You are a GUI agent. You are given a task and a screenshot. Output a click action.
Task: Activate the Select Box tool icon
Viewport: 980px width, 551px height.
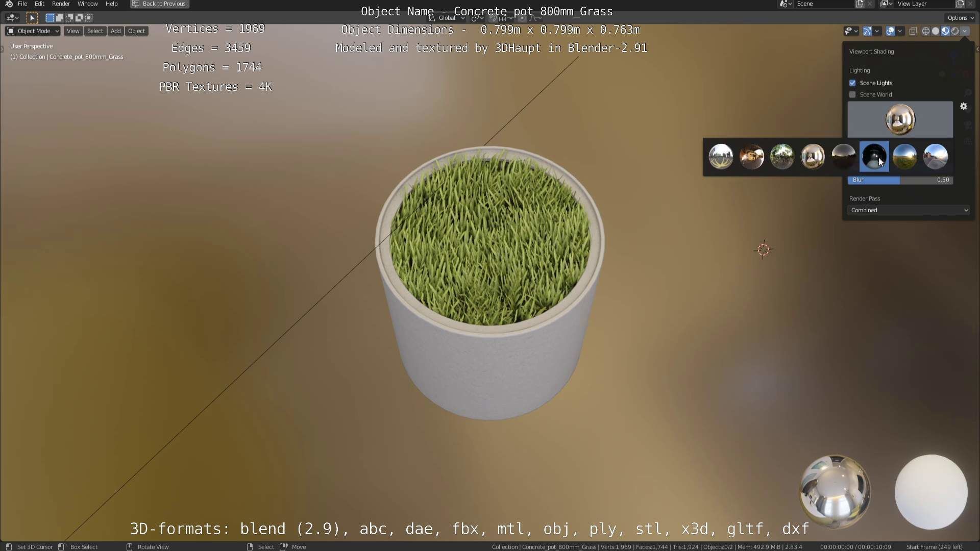point(32,18)
